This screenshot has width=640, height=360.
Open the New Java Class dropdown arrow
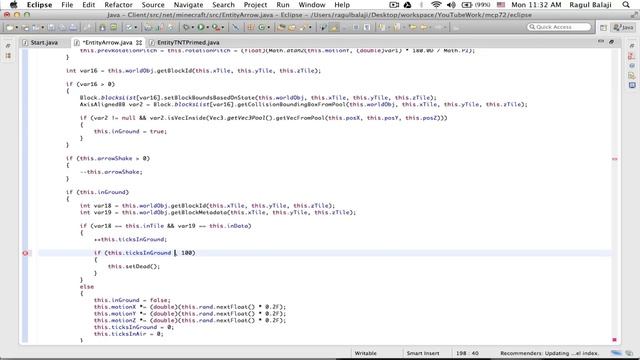coord(268,27)
